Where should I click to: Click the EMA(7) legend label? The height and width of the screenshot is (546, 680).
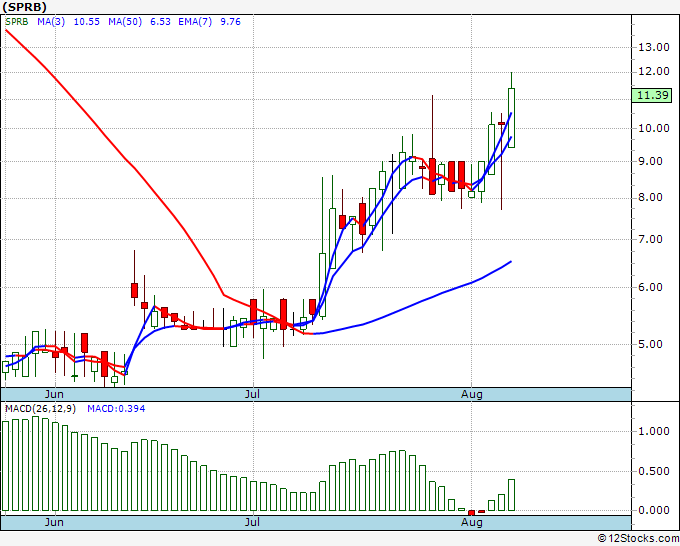(x=195, y=22)
